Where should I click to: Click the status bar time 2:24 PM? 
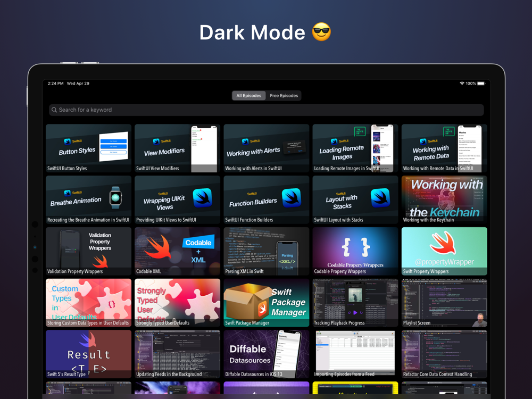[x=56, y=84]
